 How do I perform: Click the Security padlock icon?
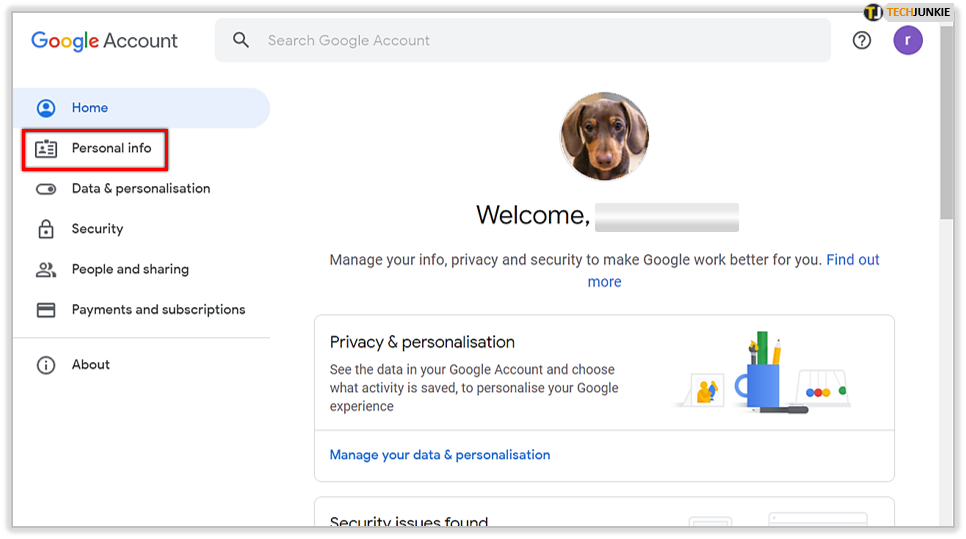click(x=46, y=229)
